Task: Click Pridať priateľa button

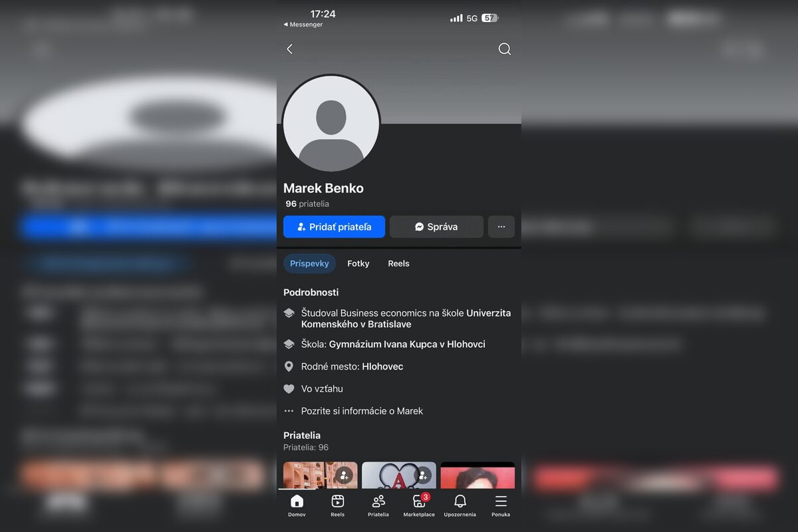Action: 334,227
